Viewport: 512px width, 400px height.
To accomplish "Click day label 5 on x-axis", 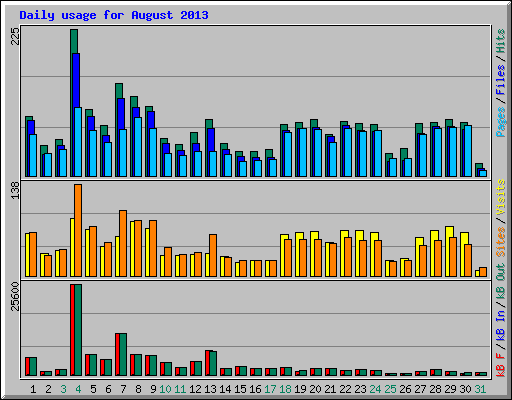I will [93, 389].
